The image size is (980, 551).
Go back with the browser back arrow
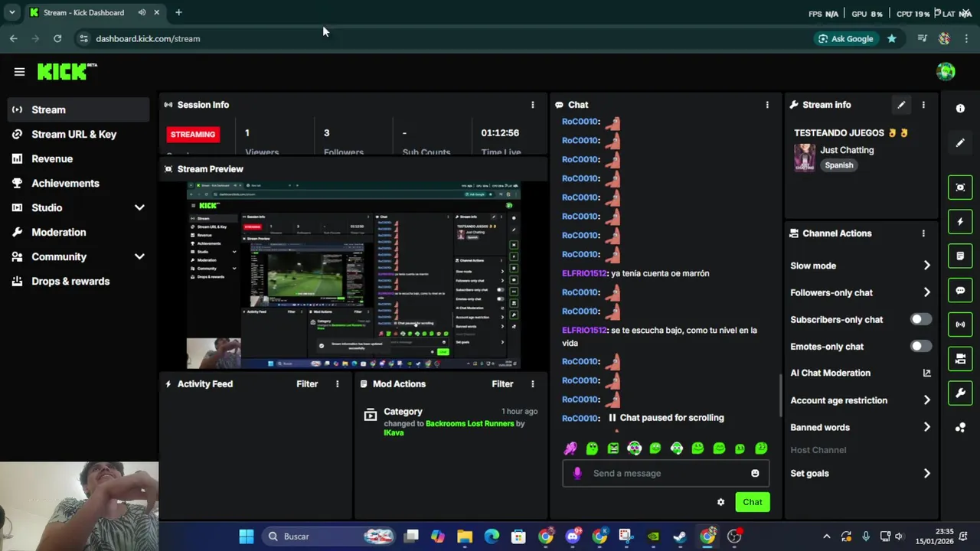[x=13, y=38]
